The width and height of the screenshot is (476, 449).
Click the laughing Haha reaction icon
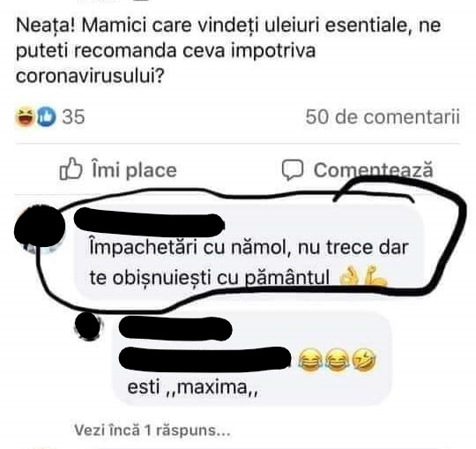pyautogui.click(x=26, y=116)
